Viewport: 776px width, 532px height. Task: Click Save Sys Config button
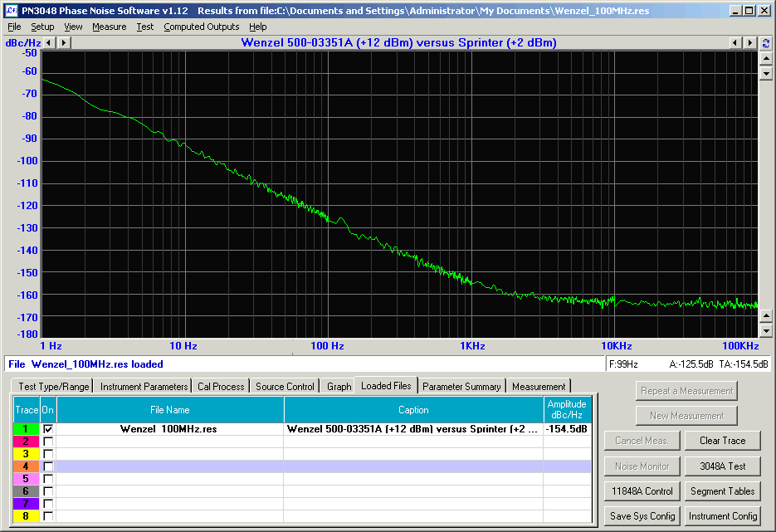pos(642,516)
